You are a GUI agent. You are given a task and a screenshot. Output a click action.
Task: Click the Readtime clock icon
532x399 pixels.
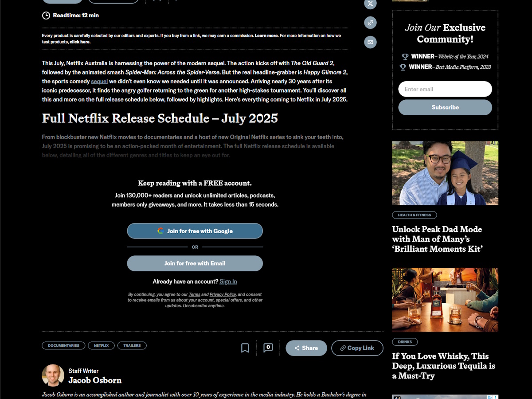46,16
